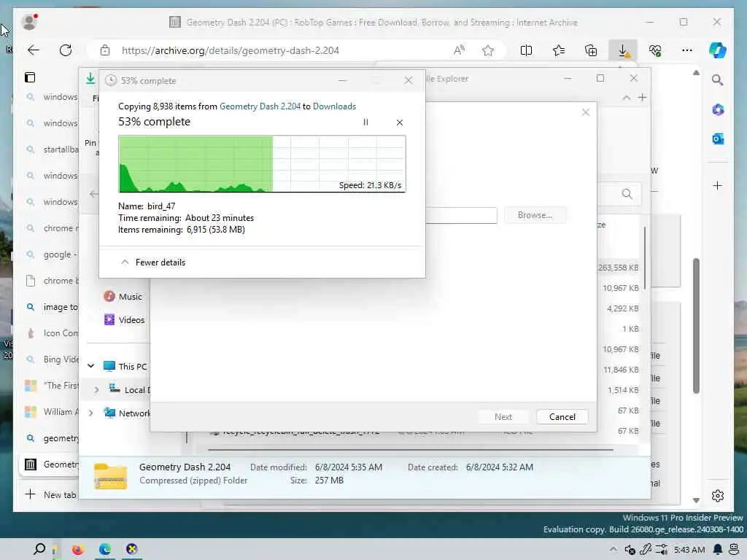This screenshot has width=747, height=560.
Task: Expand Local Disk tree node
Action: pos(96,390)
